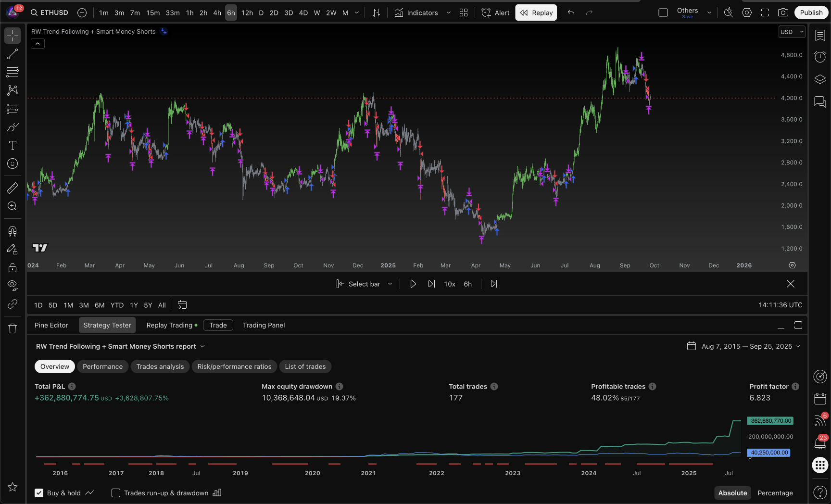
Task: Switch chart to weekly W interval
Action: (x=317, y=13)
